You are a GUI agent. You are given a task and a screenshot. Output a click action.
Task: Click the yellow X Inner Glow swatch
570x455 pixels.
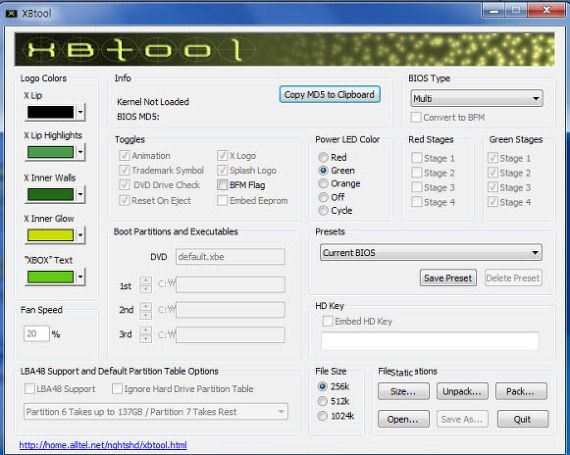point(51,235)
